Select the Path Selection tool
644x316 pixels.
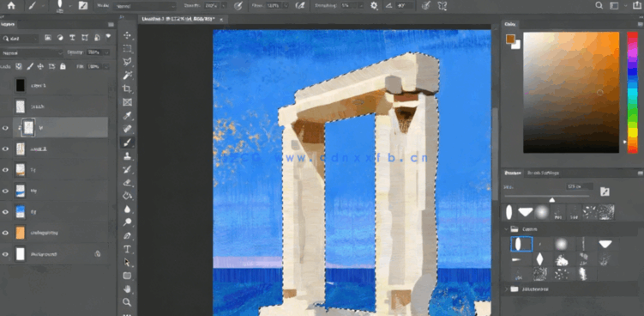coord(127,263)
